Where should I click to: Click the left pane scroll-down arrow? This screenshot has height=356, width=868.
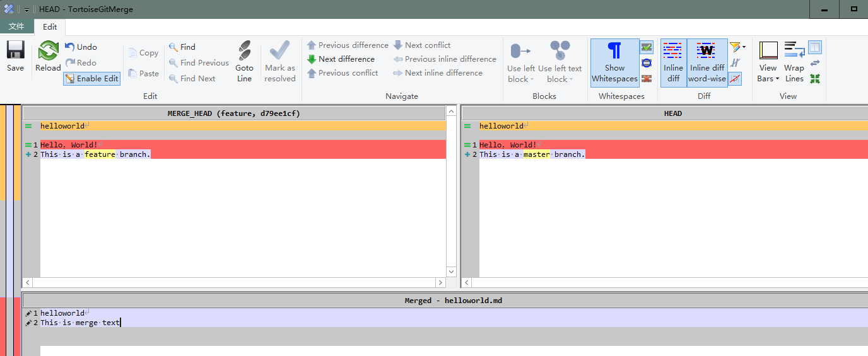(451, 272)
